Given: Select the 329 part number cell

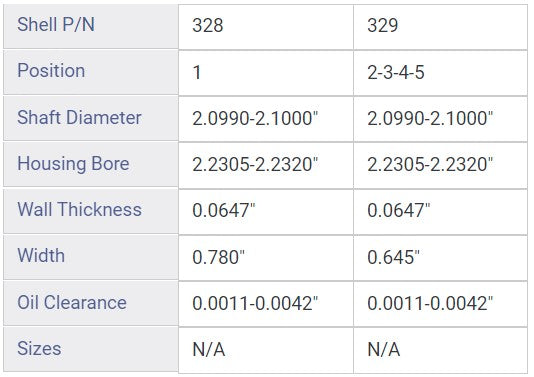Looking at the screenshot, I should (440, 27).
